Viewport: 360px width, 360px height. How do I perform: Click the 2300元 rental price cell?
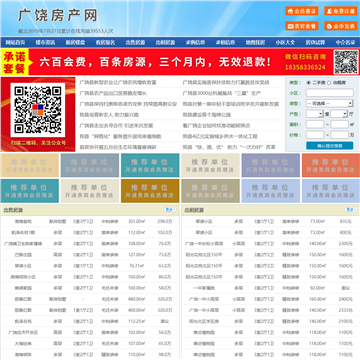(x=346, y=243)
